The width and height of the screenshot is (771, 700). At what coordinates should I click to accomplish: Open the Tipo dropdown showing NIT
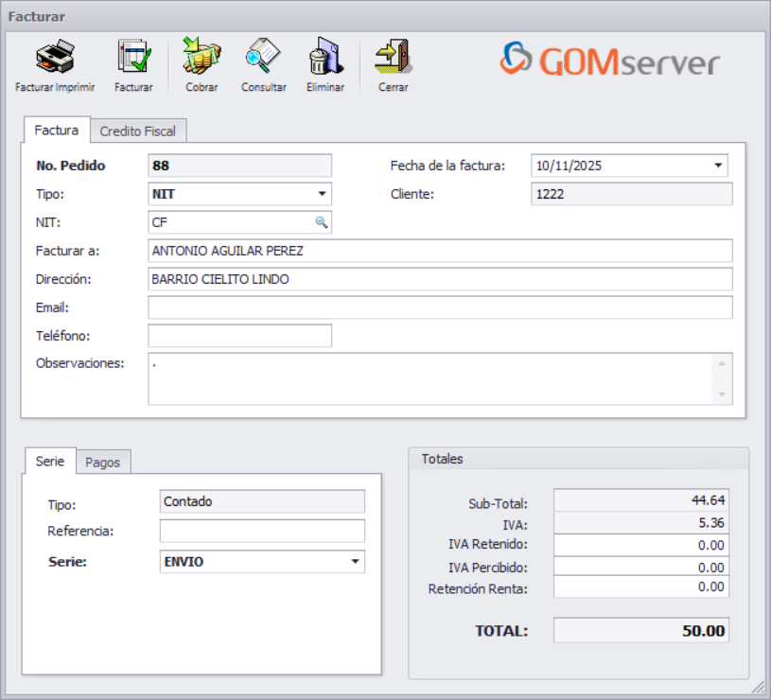click(x=322, y=194)
